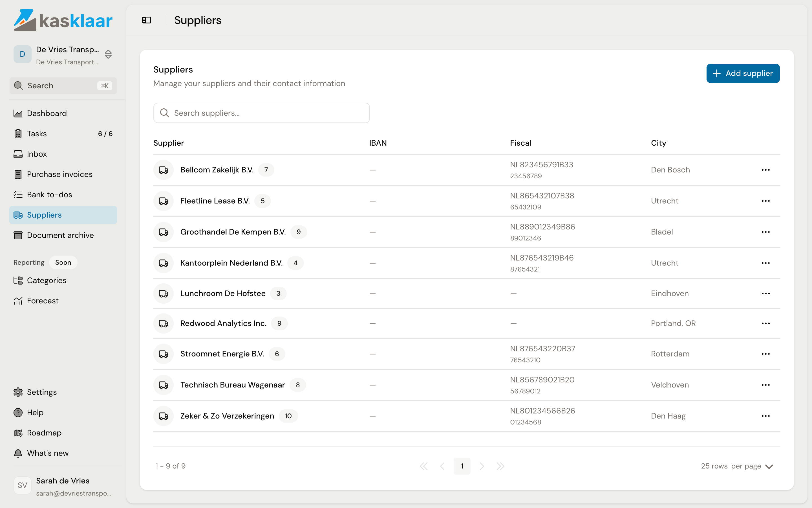Click the Purchase invoices receipt icon
Screen dimensions: 812x508
(x=18, y=174)
